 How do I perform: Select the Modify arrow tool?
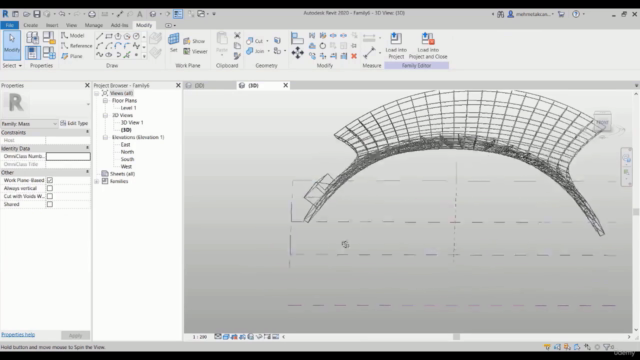pyautogui.click(x=11, y=44)
